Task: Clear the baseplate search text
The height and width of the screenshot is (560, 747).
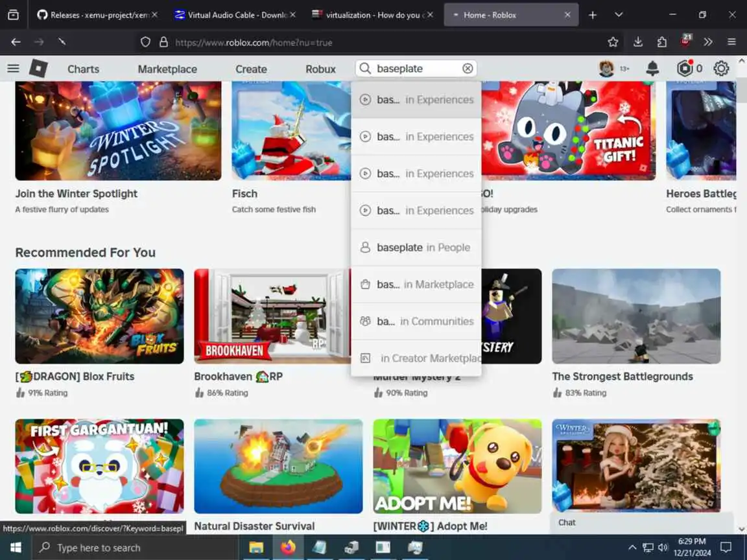Action: click(468, 69)
